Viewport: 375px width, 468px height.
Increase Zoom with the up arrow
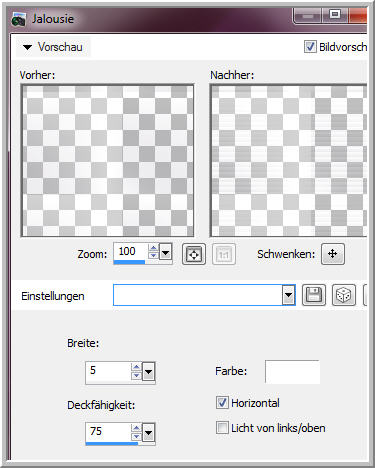[153, 248]
